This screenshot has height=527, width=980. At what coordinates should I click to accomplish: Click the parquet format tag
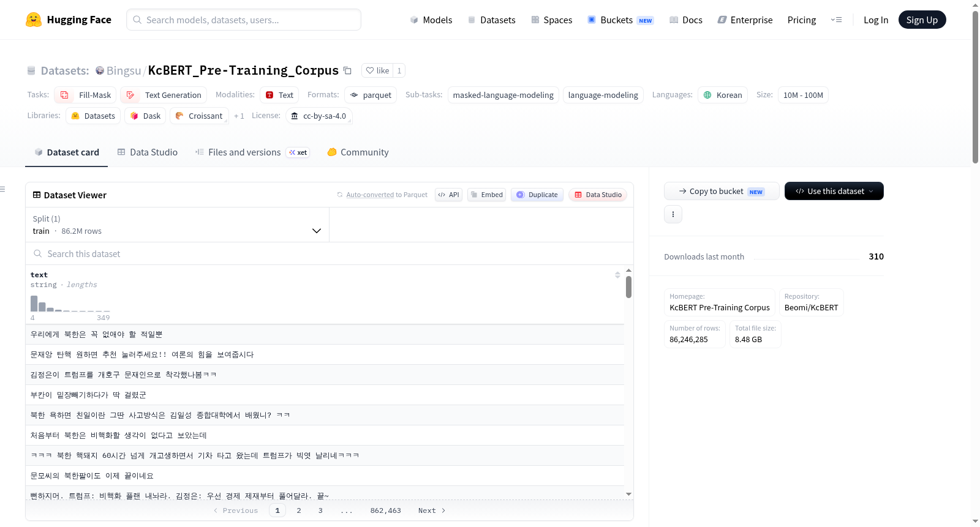(x=371, y=95)
